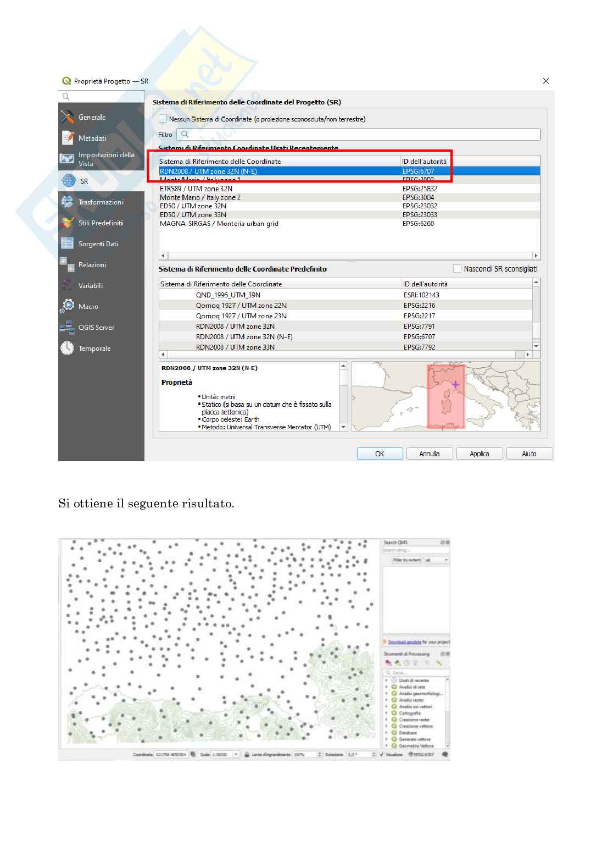Click the Applica button

[479, 454]
